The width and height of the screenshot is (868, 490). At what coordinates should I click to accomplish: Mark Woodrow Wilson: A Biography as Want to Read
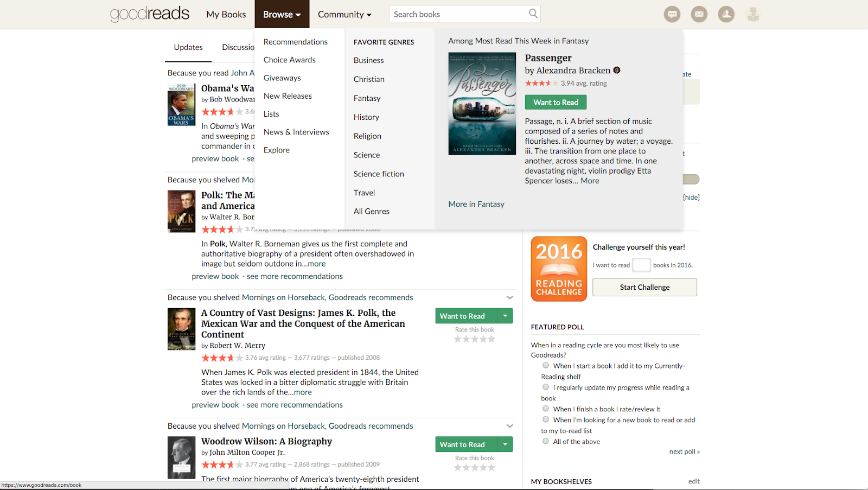coord(467,444)
